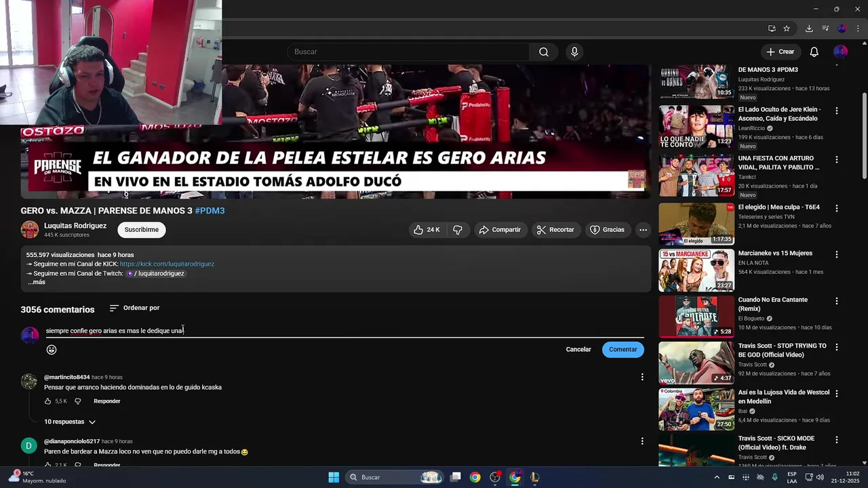868x488 pixels.
Task: Submit comment with Comentar button
Action: 623,350
